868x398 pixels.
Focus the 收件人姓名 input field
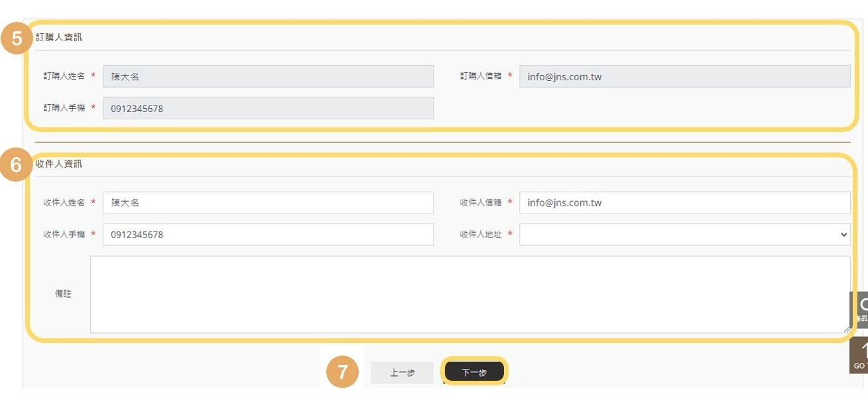point(268,203)
